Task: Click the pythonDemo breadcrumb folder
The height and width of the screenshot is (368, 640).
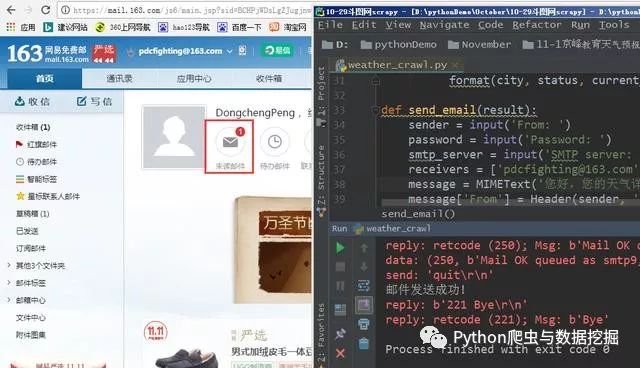Action: [x=399, y=44]
